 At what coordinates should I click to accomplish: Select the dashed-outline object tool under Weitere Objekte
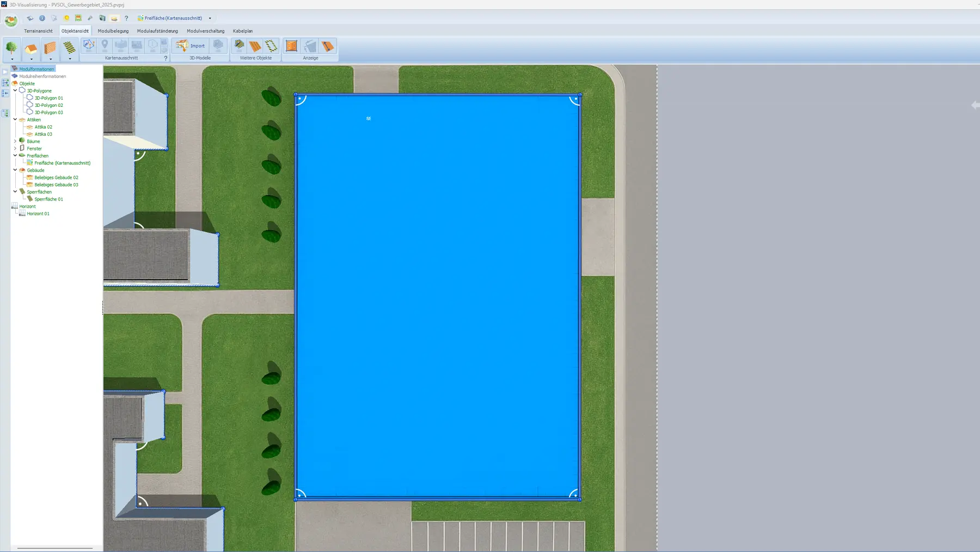[271, 46]
